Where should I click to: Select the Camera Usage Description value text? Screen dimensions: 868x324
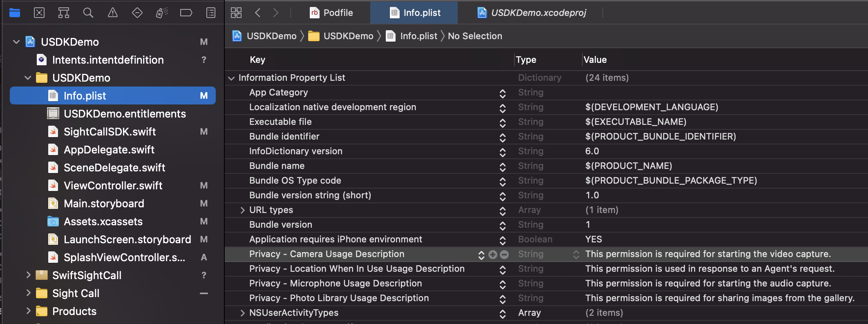coord(708,254)
